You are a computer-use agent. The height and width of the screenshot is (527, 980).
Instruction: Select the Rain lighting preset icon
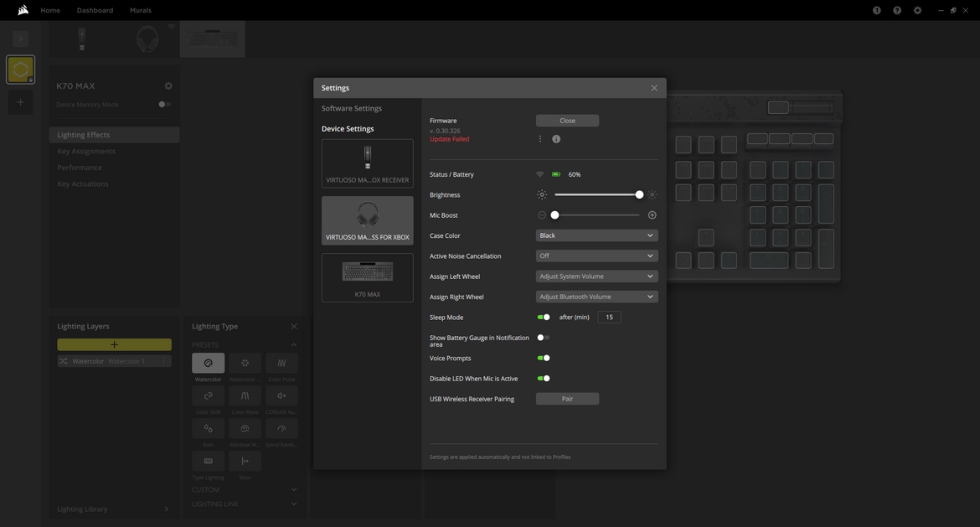tap(208, 428)
